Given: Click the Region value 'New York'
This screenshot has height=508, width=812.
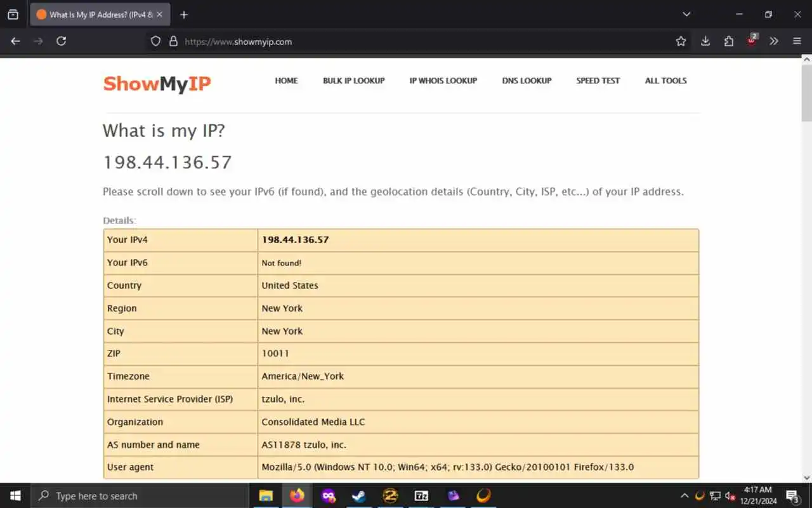Looking at the screenshot, I should point(282,309).
